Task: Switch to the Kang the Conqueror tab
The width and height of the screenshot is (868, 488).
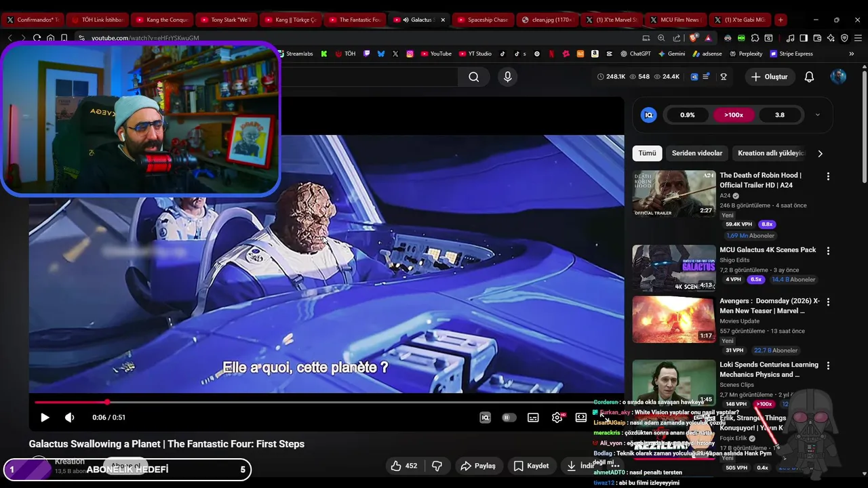Action: point(161,20)
